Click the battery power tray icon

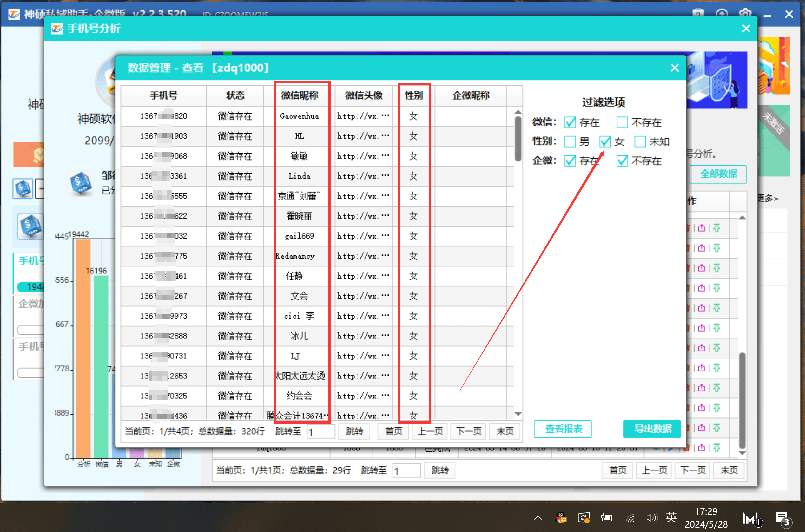[x=606, y=518]
